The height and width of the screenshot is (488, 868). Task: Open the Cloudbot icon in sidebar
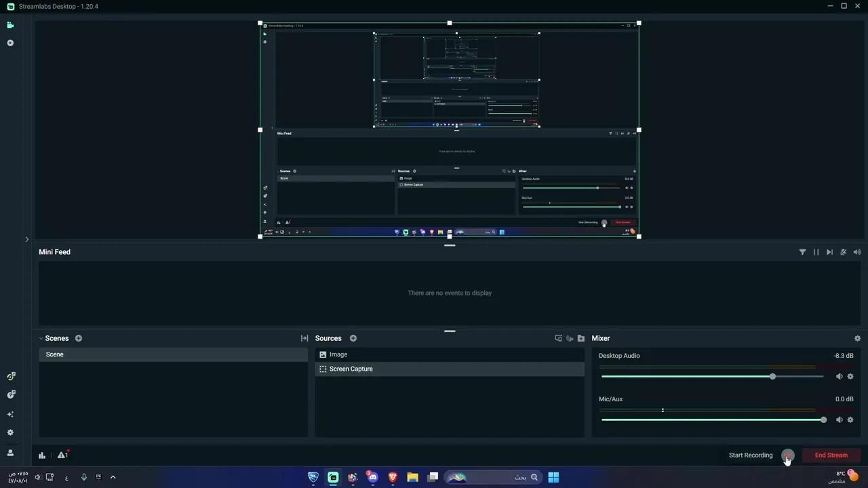(x=10, y=394)
